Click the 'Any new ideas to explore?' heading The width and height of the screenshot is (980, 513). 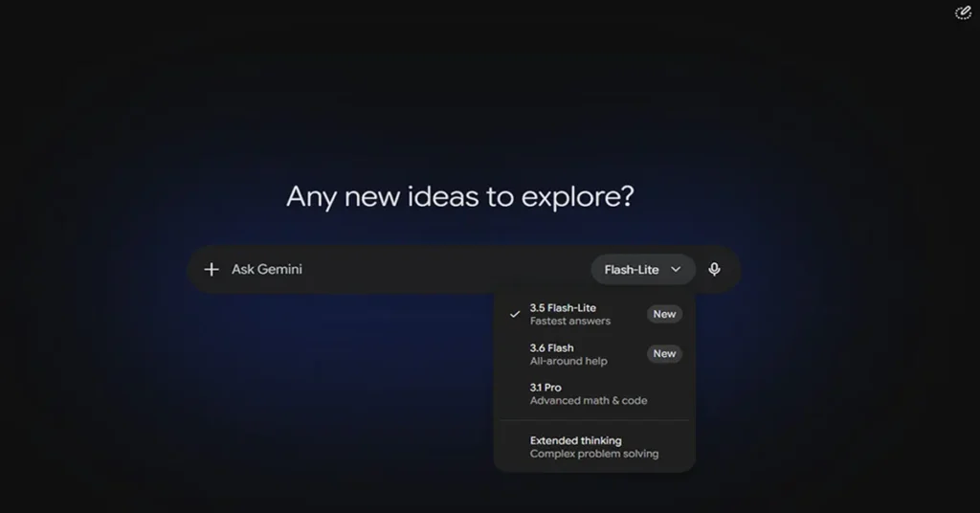[460, 197]
